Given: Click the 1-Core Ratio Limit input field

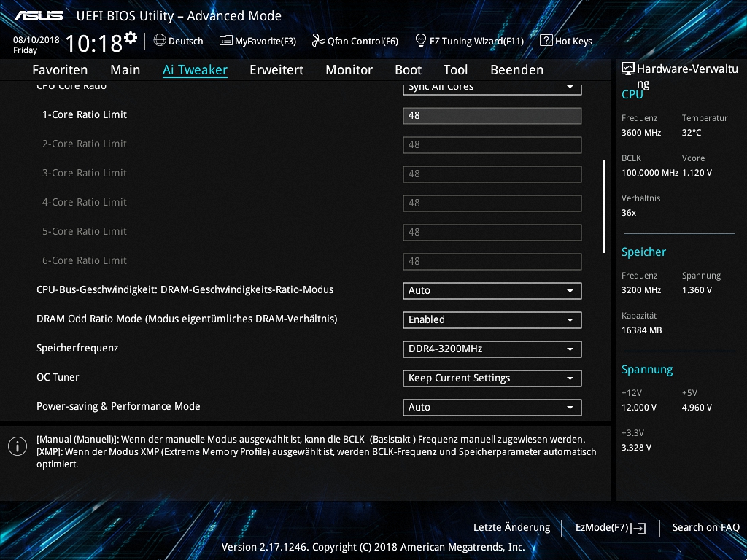Looking at the screenshot, I should coord(492,115).
